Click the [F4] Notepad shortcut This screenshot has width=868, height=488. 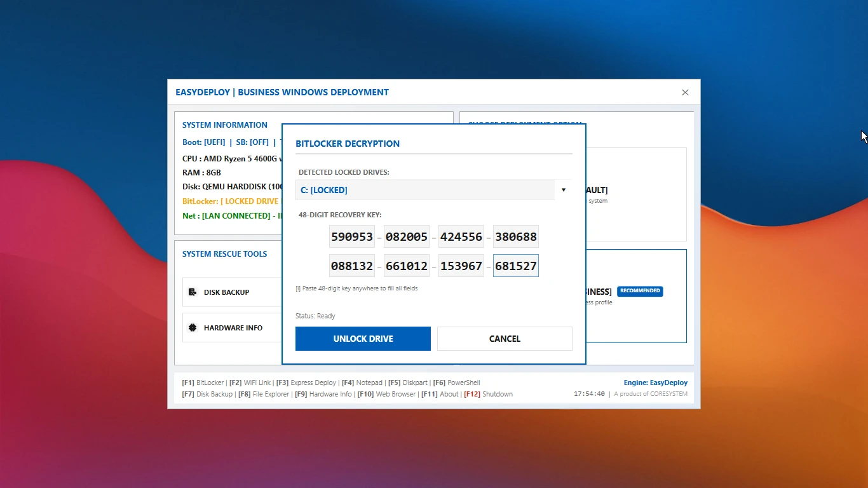click(x=362, y=383)
